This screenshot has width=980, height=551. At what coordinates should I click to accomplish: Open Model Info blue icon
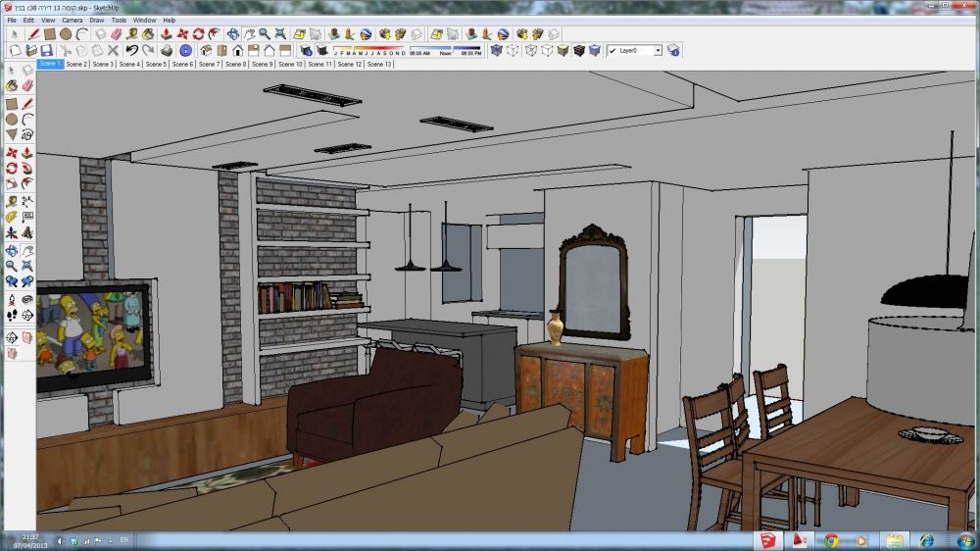tap(185, 50)
